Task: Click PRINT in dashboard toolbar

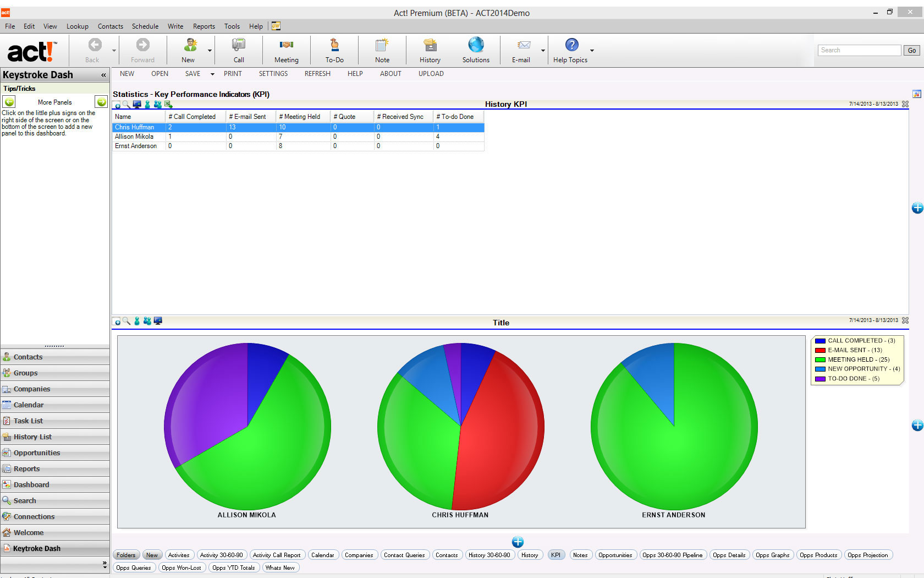Action: click(233, 74)
